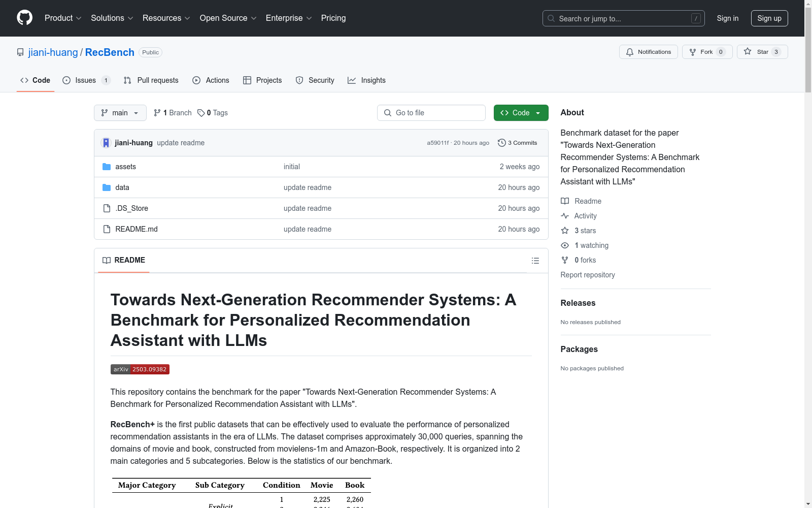The width and height of the screenshot is (812, 508).
Task: Open the Packages heading link
Action: tap(579, 350)
